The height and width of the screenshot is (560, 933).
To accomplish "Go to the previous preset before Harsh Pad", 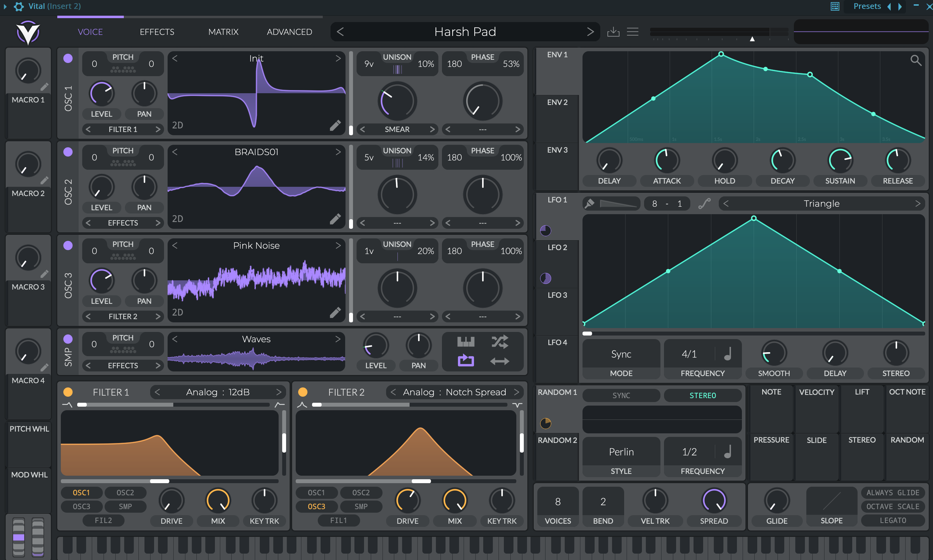I will tap(340, 32).
